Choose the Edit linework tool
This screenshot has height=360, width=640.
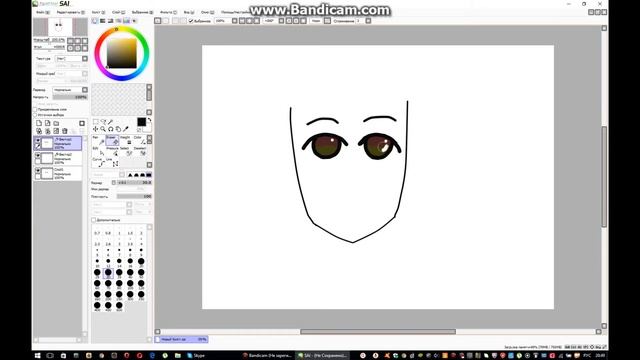tap(98, 151)
